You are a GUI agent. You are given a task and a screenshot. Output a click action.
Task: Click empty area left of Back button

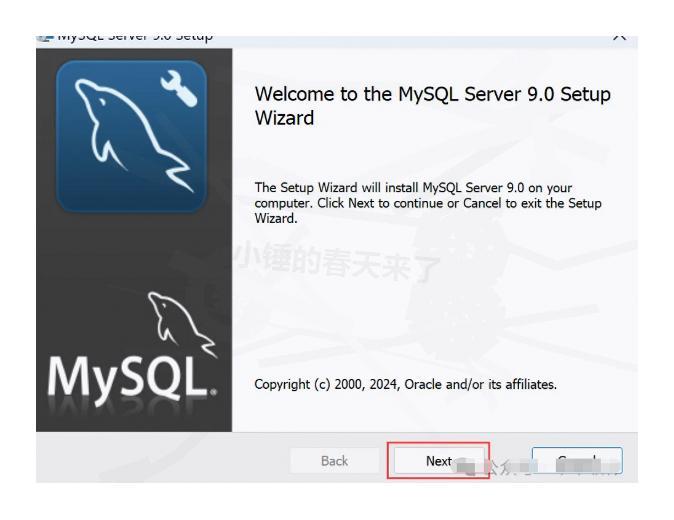coord(160,461)
